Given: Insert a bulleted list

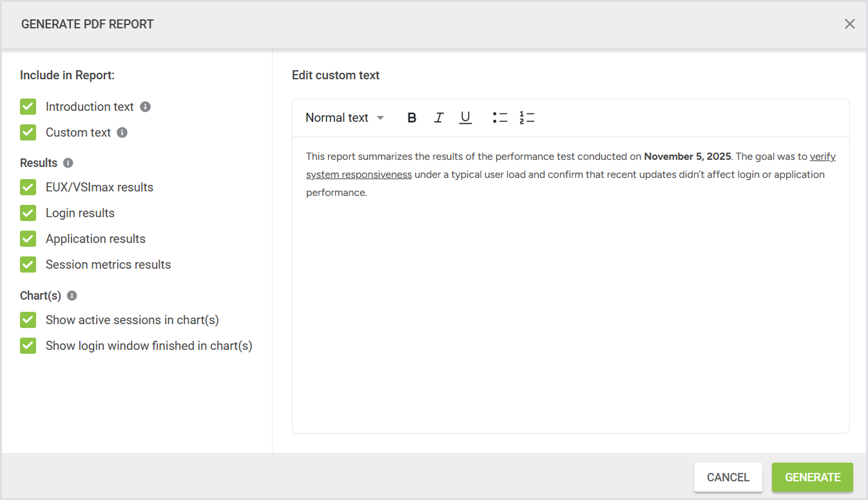Looking at the screenshot, I should pyautogui.click(x=500, y=118).
